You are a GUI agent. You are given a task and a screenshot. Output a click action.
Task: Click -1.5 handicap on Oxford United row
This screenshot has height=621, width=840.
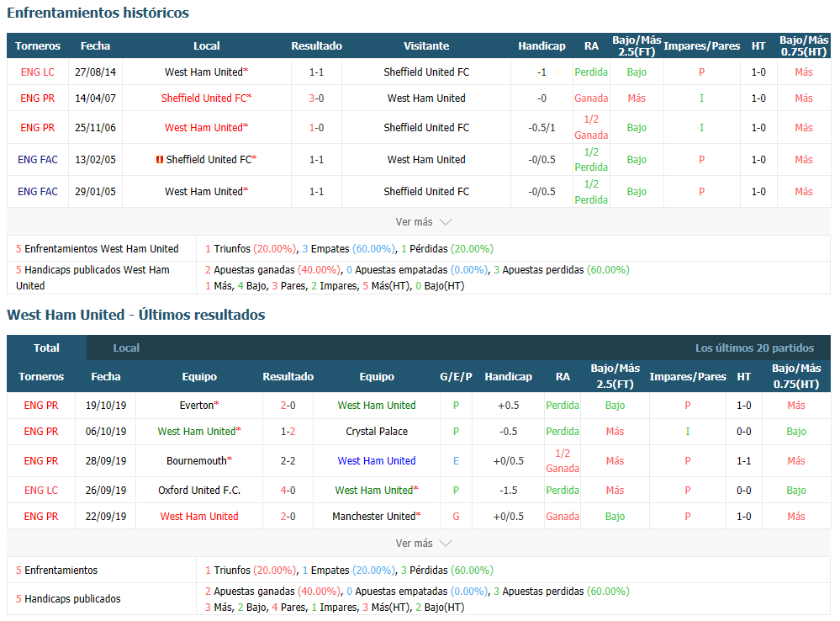click(509, 490)
